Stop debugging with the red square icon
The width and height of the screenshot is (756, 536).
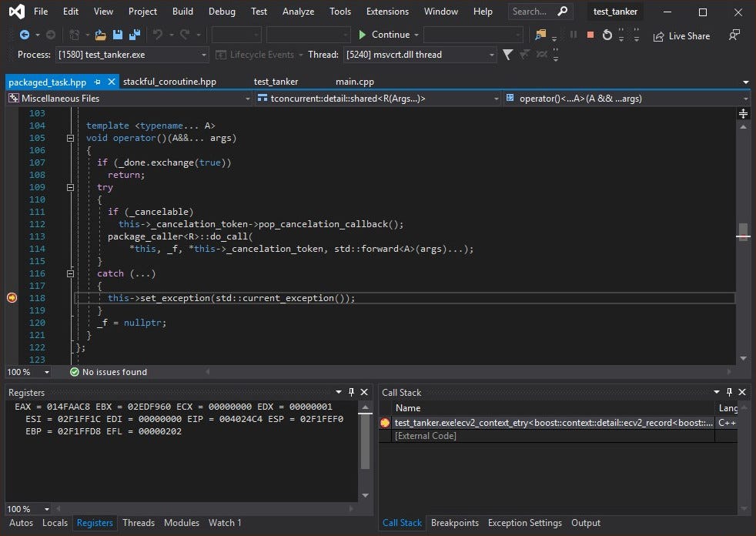590,35
